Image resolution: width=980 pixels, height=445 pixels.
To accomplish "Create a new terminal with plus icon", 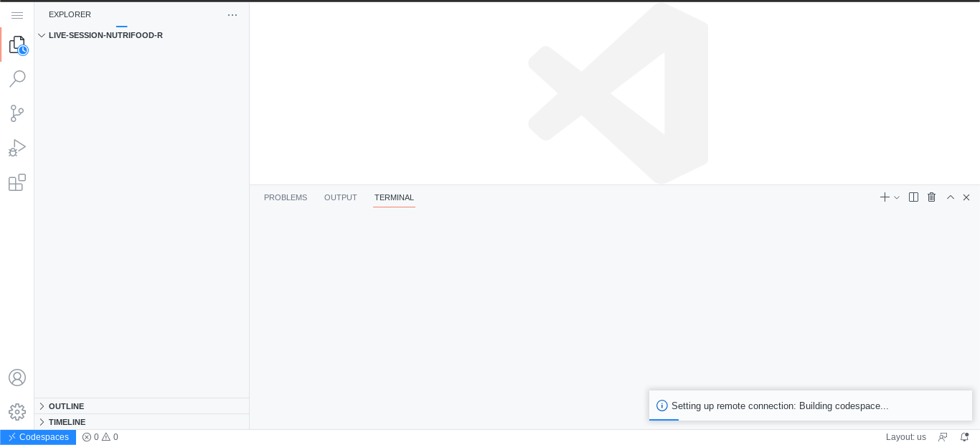I will coord(885,197).
